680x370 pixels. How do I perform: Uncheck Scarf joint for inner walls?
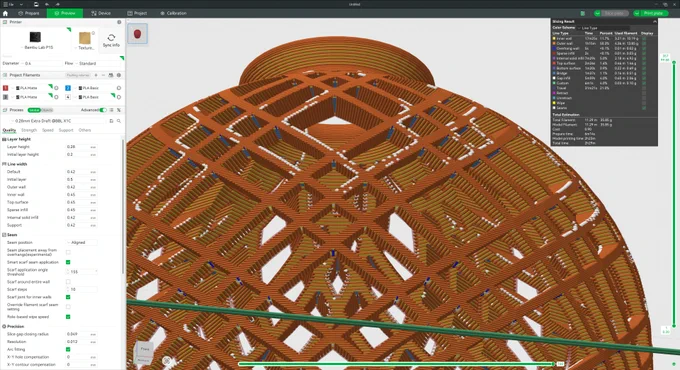click(x=68, y=297)
